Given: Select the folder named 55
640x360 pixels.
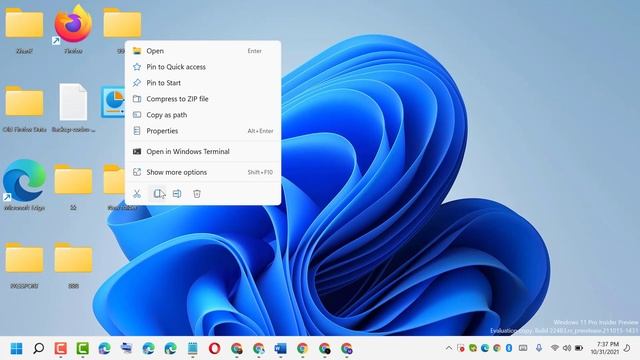Looking at the screenshot, I should (73, 187).
